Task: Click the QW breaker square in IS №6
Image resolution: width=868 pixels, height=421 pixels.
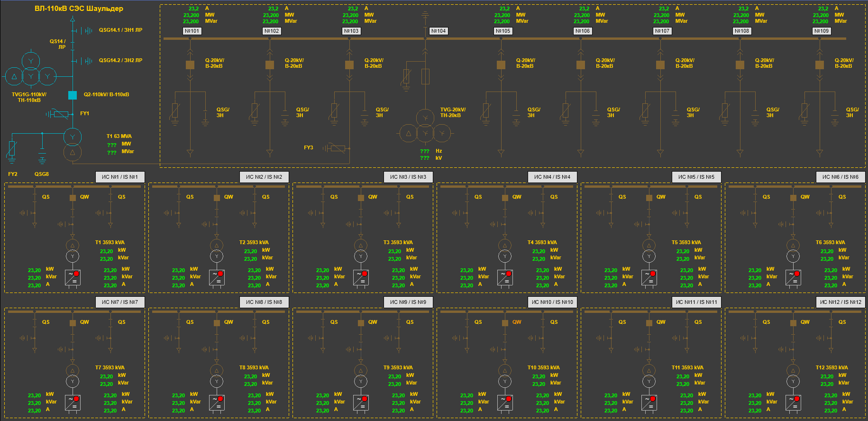Action: 793,198
